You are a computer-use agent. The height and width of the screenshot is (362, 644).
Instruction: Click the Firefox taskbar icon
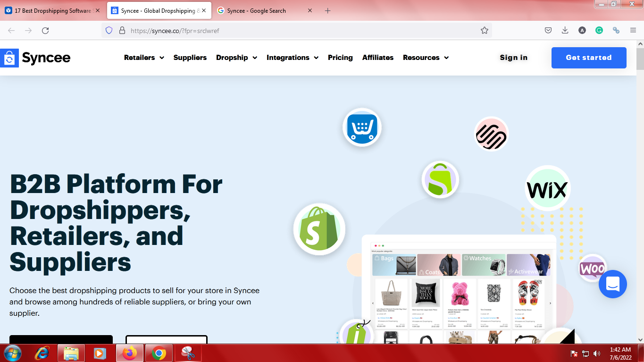(x=130, y=353)
